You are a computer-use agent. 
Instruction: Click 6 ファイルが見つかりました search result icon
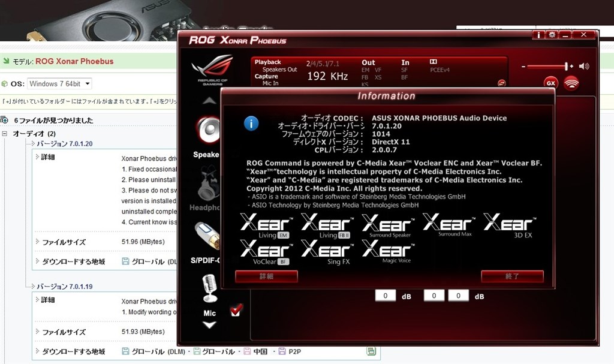[x=4, y=119]
